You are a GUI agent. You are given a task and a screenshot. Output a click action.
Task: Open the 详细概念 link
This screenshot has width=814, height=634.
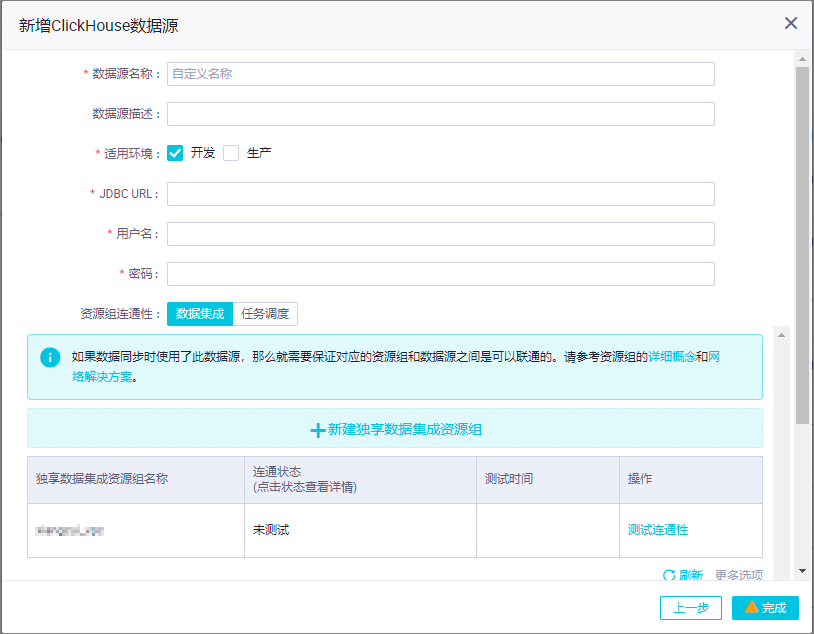[x=672, y=357]
